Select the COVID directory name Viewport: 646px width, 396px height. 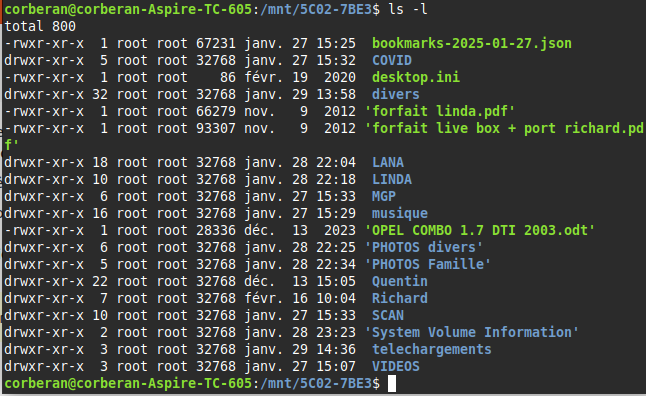point(391,61)
